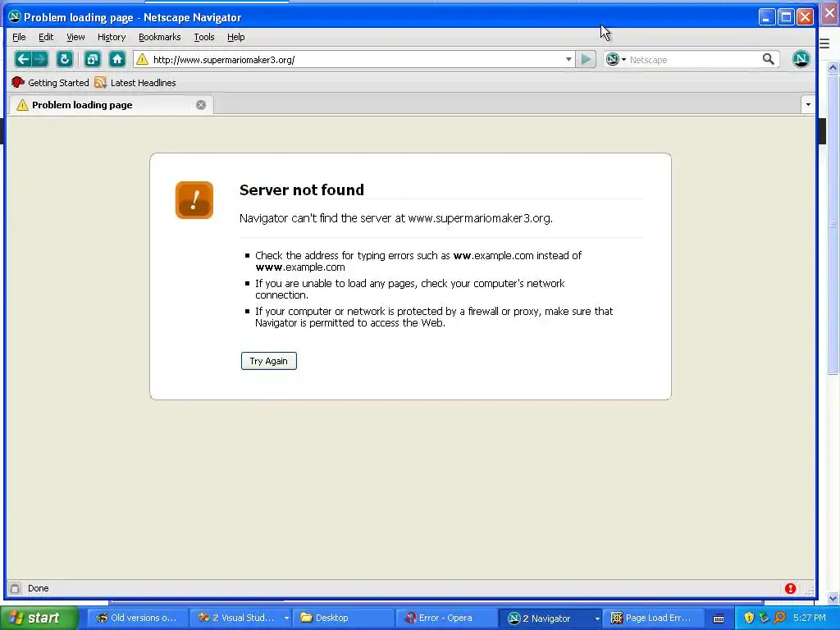Screen dimensions: 840x630
Task: Click the Done status text
Action: [38, 588]
